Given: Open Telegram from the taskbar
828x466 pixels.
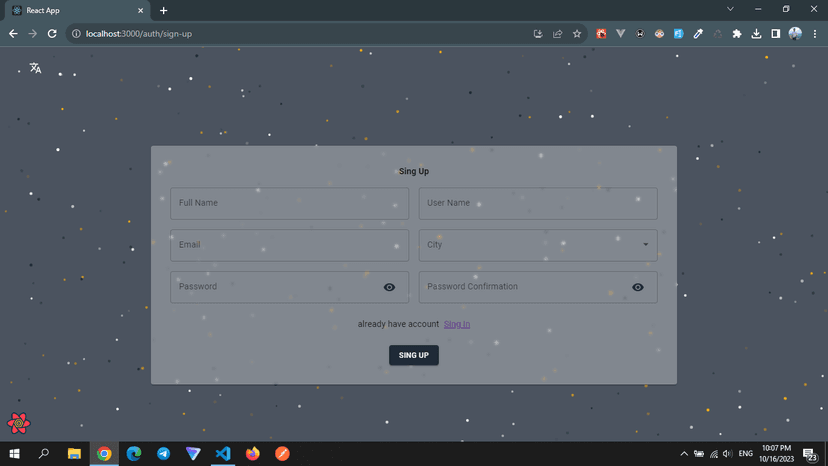Looking at the screenshot, I should tap(163, 454).
